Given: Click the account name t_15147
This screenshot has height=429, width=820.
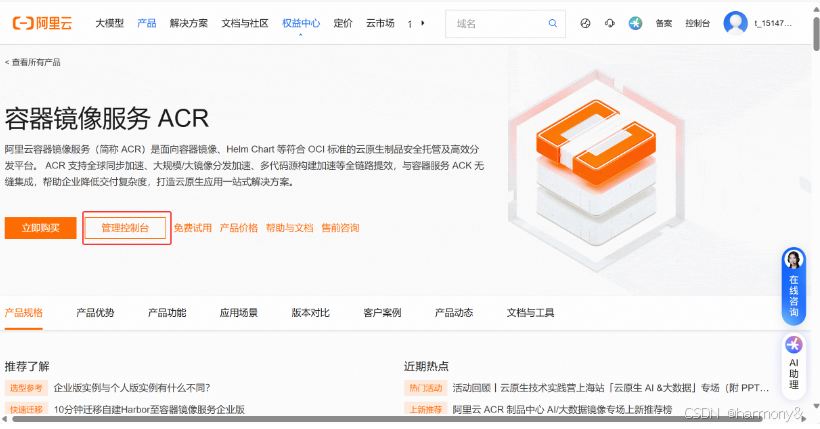Looking at the screenshot, I should [772, 23].
